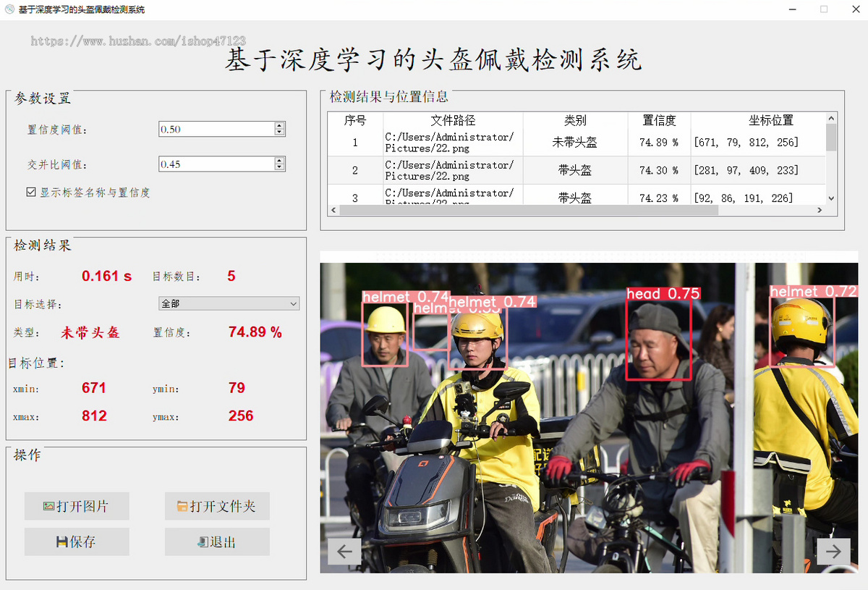Select the 74.30 % confidence cell
This screenshot has width=868, height=590.
[659, 171]
